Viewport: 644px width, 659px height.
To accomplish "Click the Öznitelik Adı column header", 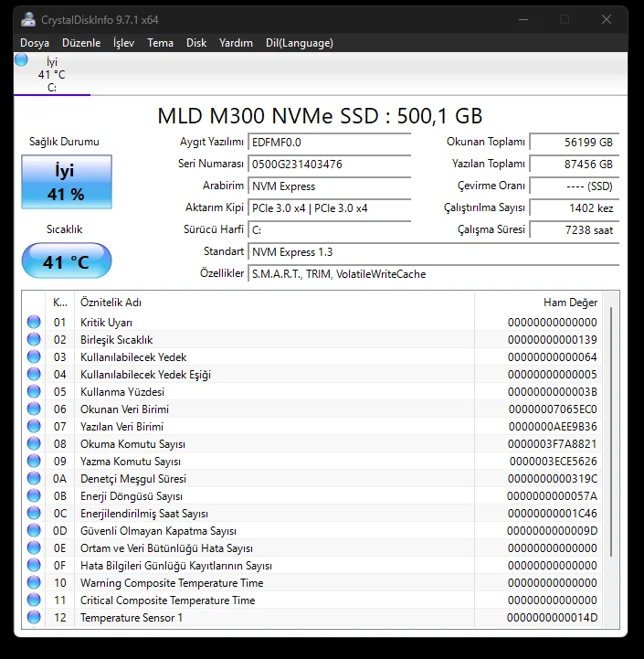I will pyautogui.click(x=274, y=303).
